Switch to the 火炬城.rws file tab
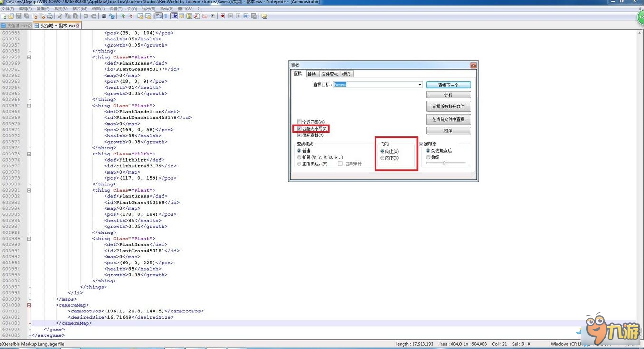Viewport: 644px width, 349px height. [x=16, y=26]
